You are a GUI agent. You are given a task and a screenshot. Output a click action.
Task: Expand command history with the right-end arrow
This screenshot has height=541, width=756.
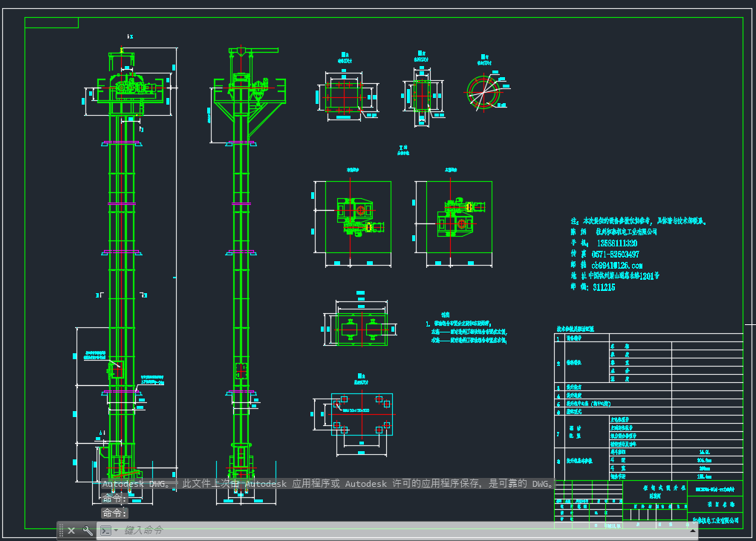coord(693,531)
